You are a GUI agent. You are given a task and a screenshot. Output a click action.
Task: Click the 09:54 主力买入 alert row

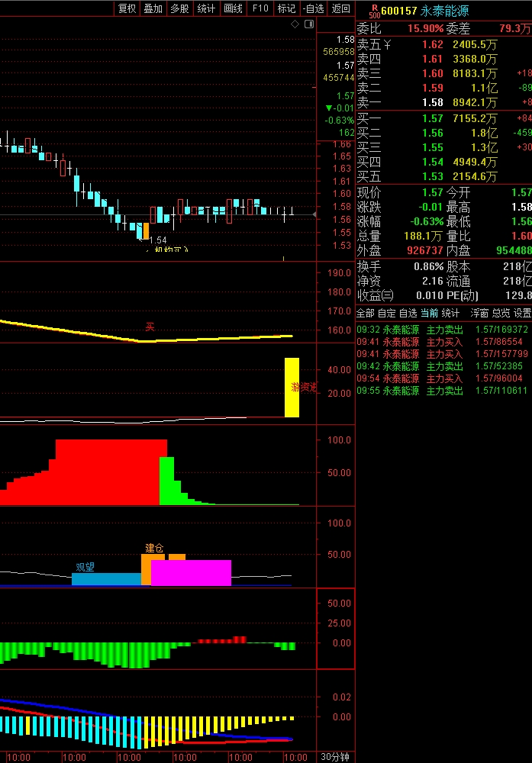click(x=443, y=378)
